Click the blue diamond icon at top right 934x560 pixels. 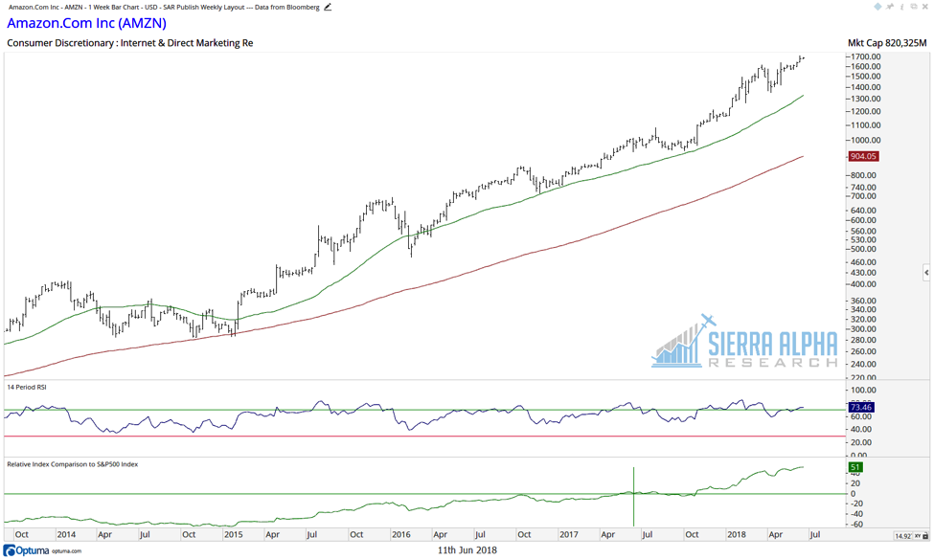point(878,7)
